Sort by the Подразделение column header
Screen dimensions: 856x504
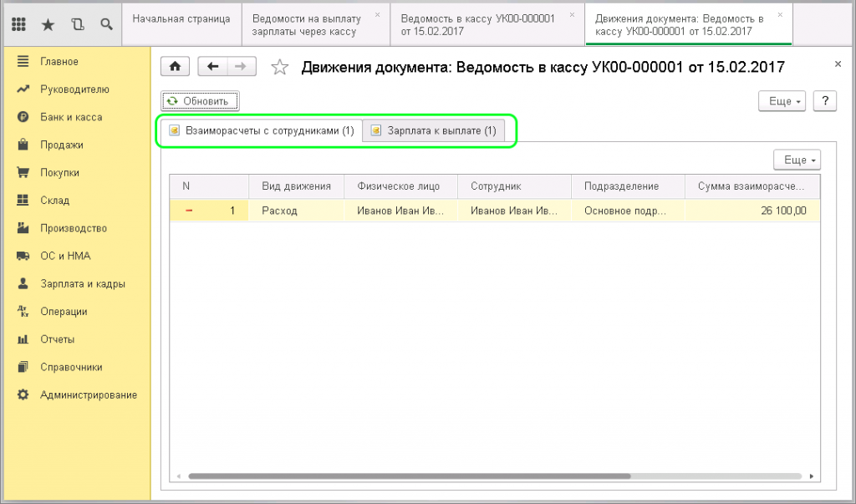tap(628, 186)
